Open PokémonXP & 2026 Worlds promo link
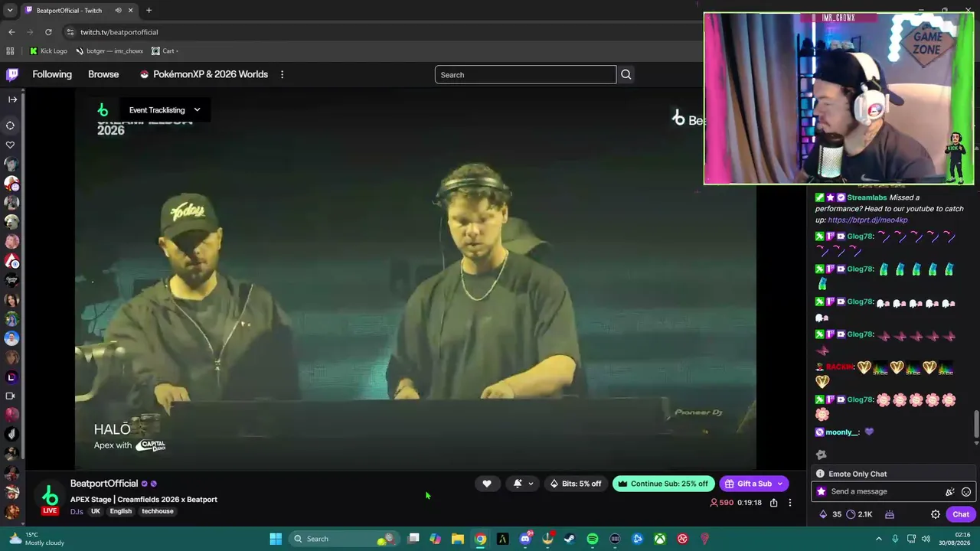Viewport: 980px width, 551px height. coord(204,74)
